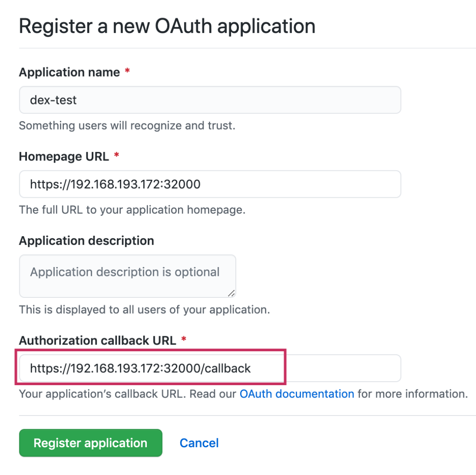Screen dimensions: 476x475
Task: Click the 'full URL to your application homepage' hint
Action: click(x=132, y=209)
